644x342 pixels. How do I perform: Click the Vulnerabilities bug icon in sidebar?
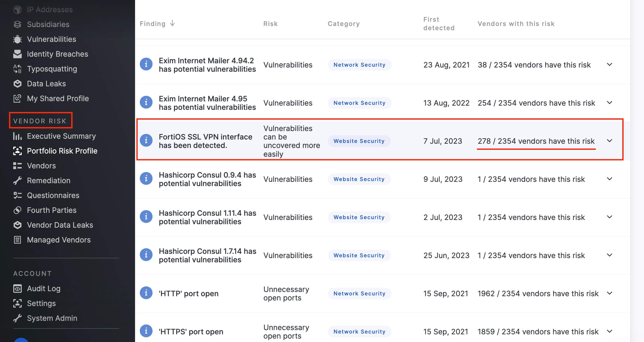click(17, 39)
